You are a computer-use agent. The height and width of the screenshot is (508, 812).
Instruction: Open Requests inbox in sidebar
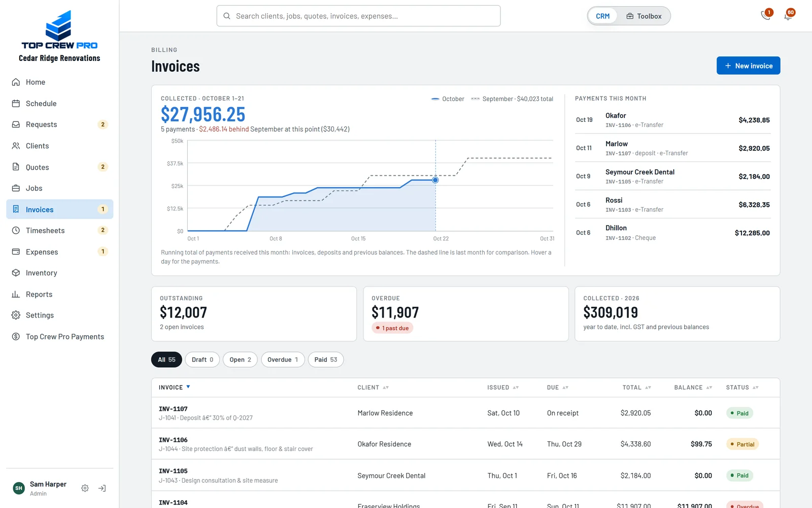coord(59,124)
